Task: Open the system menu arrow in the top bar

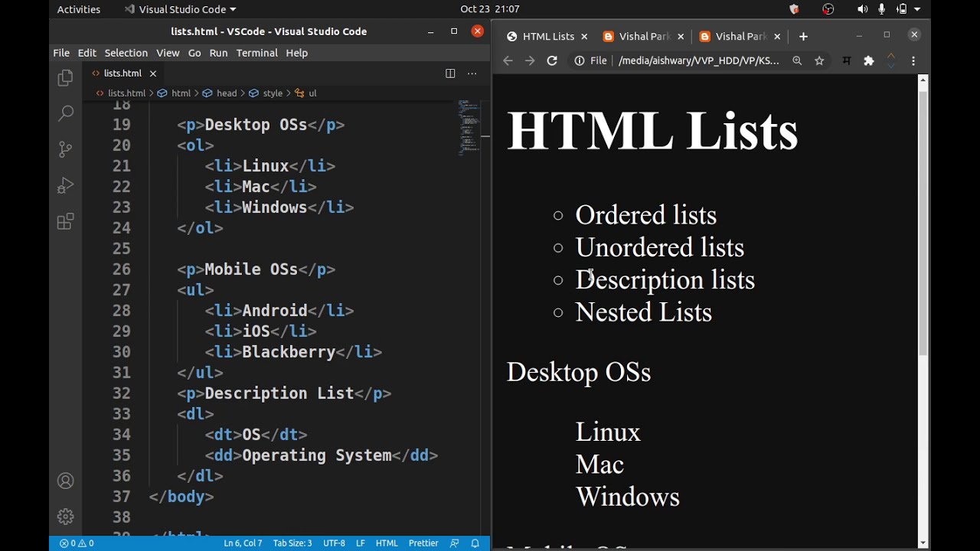Action: (919, 9)
